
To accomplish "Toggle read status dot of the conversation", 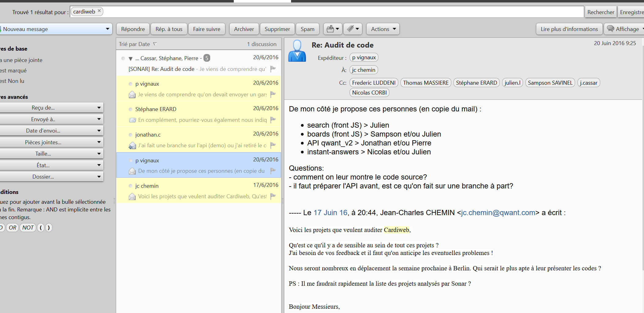I will (x=123, y=58).
